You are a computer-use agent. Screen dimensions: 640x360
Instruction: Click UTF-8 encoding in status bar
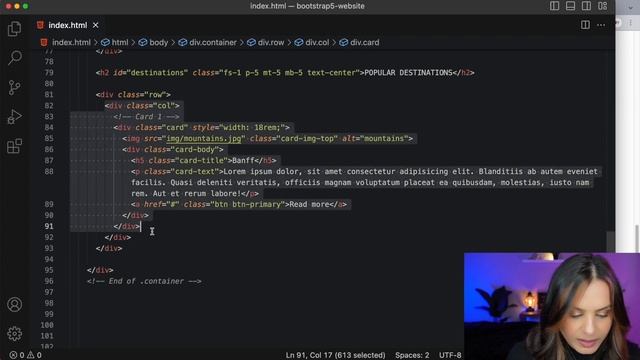(450, 355)
